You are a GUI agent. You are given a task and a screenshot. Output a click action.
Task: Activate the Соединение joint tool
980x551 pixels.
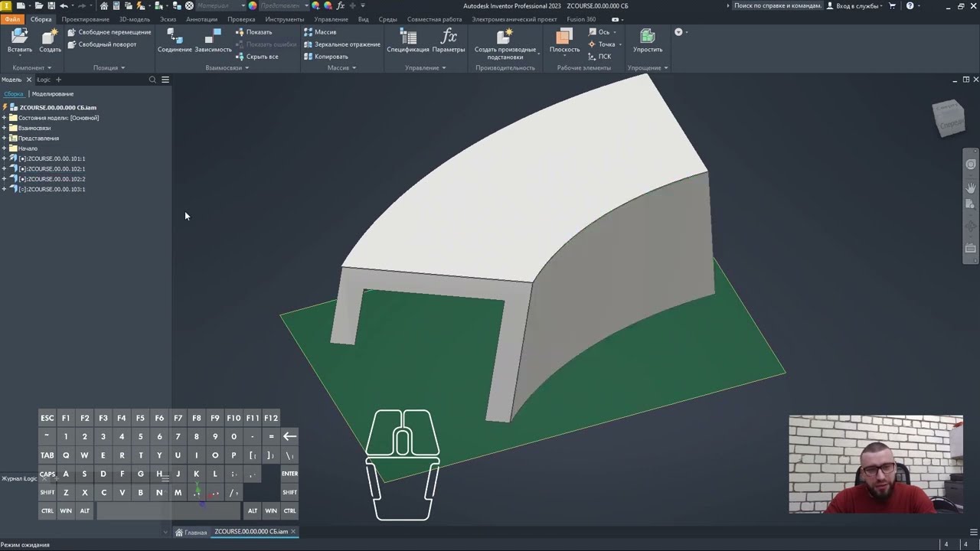click(175, 37)
